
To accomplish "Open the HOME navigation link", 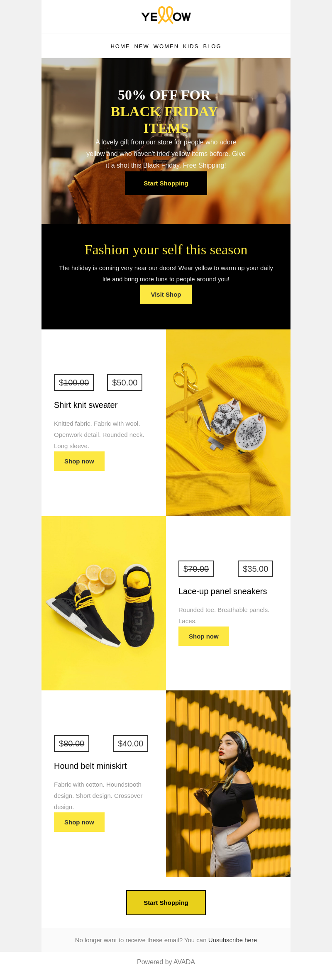I will pos(120,46).
